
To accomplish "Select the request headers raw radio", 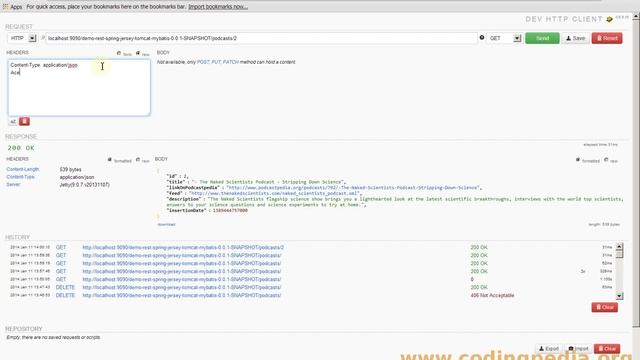I will point(138,53).
